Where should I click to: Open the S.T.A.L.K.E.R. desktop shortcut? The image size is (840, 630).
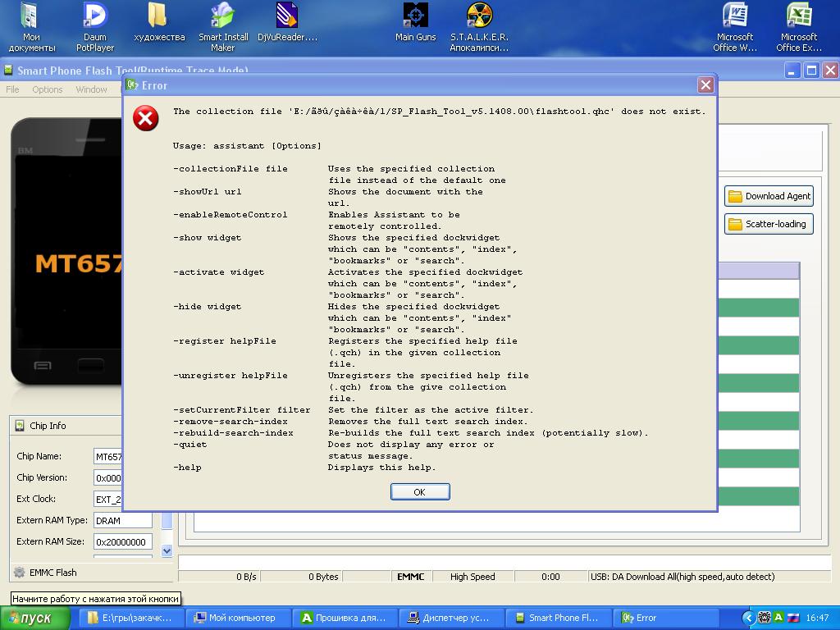pyautogui.click(x=479, y=26)
